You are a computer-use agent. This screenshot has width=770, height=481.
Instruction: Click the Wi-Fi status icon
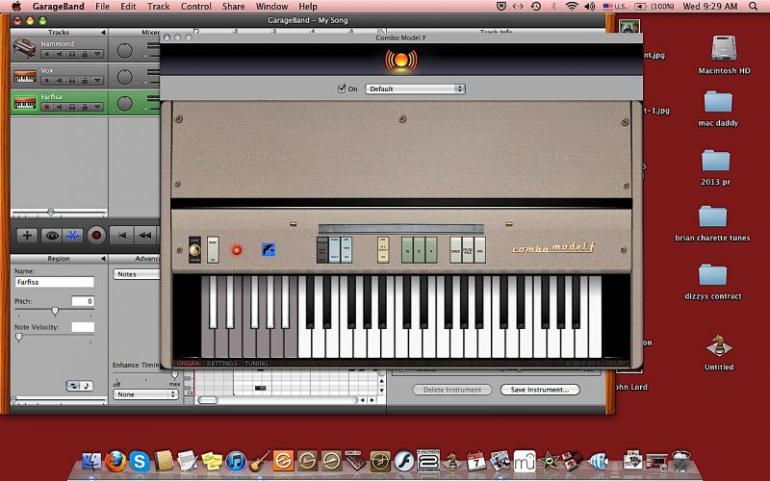(x=571, y=6)
